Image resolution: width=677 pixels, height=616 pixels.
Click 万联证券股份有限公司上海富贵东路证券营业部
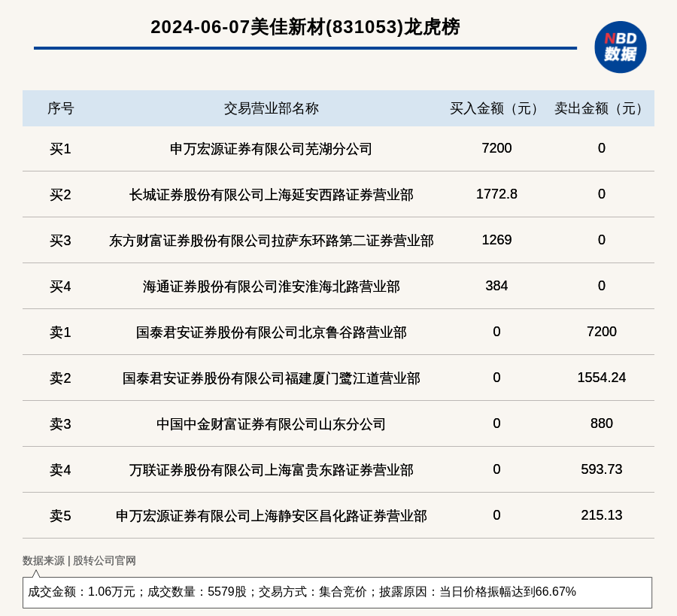[271, 469]
